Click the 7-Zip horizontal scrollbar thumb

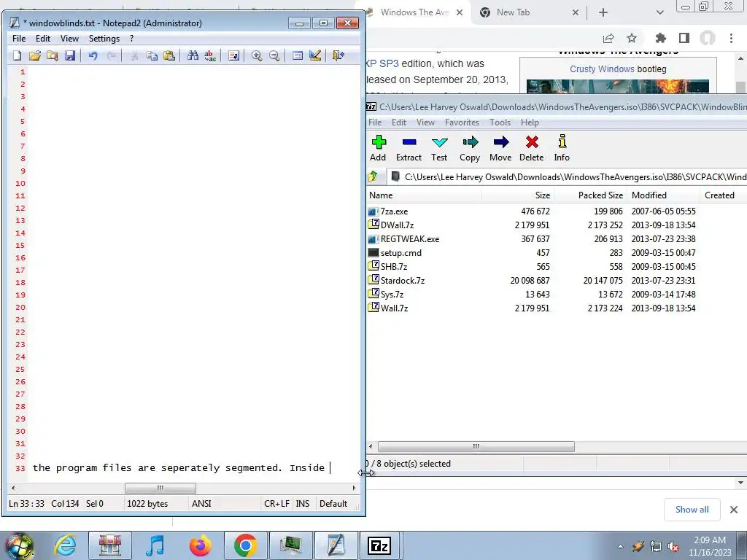click(476, 447)
